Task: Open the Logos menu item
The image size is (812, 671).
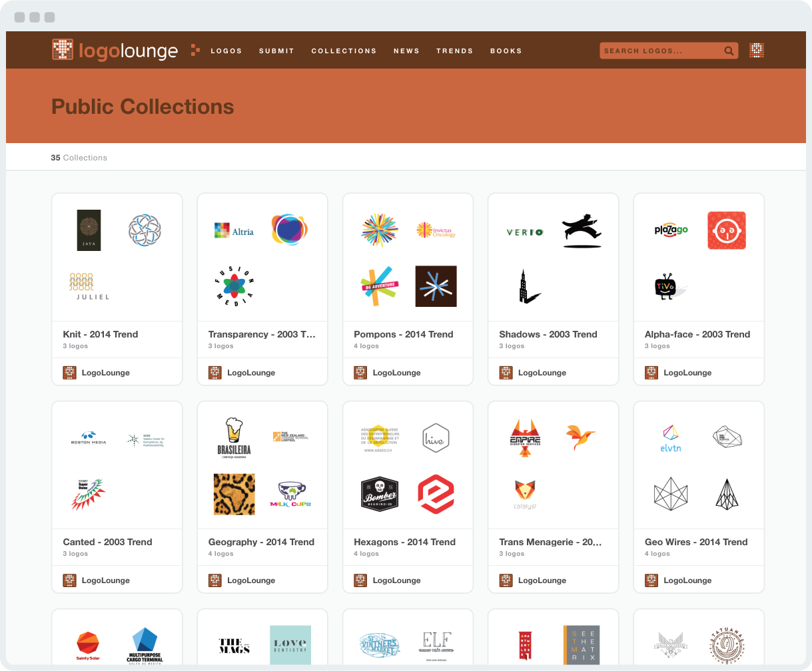Action: [226, 51]
